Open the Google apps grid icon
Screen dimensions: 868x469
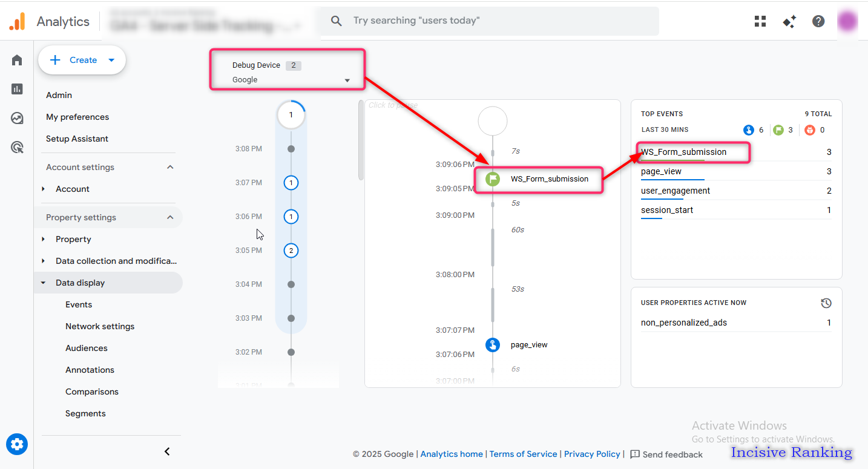(x=760, y=22)
